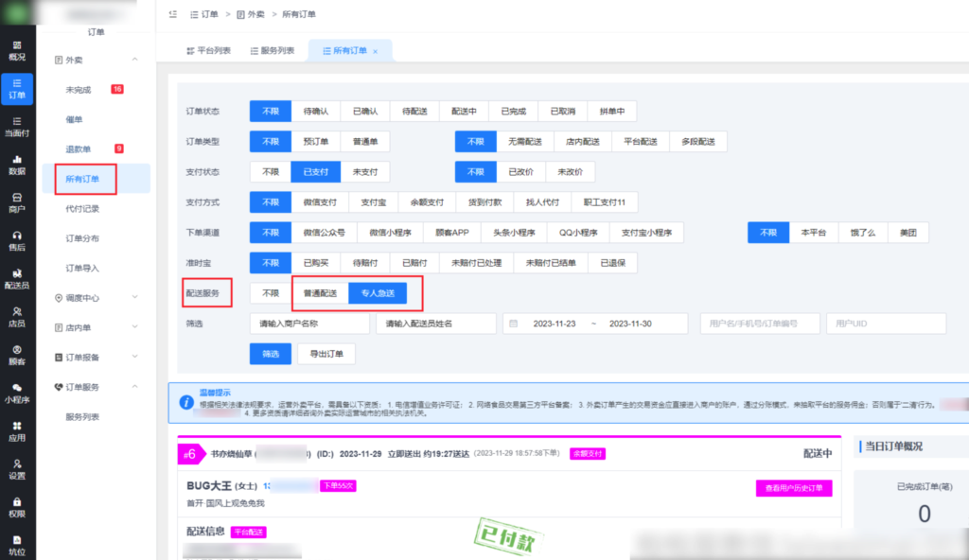Open 配送员 delivery rider sidebar icon
The width and height of the screenshot is (969, 560).
click(17, 278)
